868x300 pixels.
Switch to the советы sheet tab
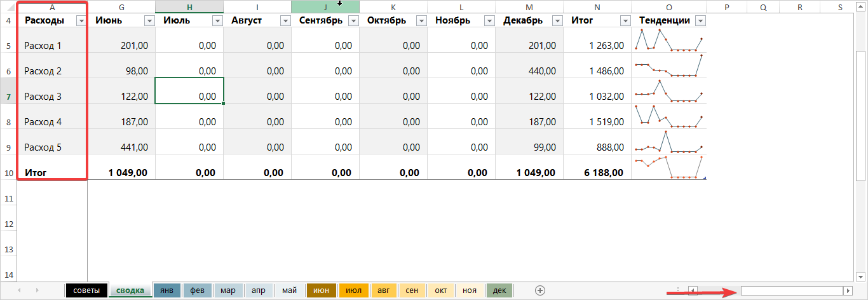coord(86,290)
